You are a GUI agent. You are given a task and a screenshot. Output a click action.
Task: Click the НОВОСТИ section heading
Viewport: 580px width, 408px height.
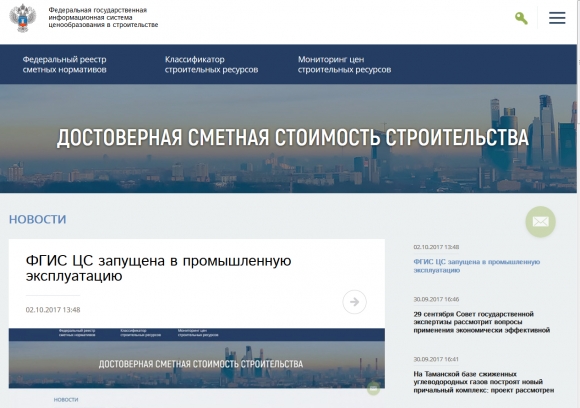pos(38,219)
